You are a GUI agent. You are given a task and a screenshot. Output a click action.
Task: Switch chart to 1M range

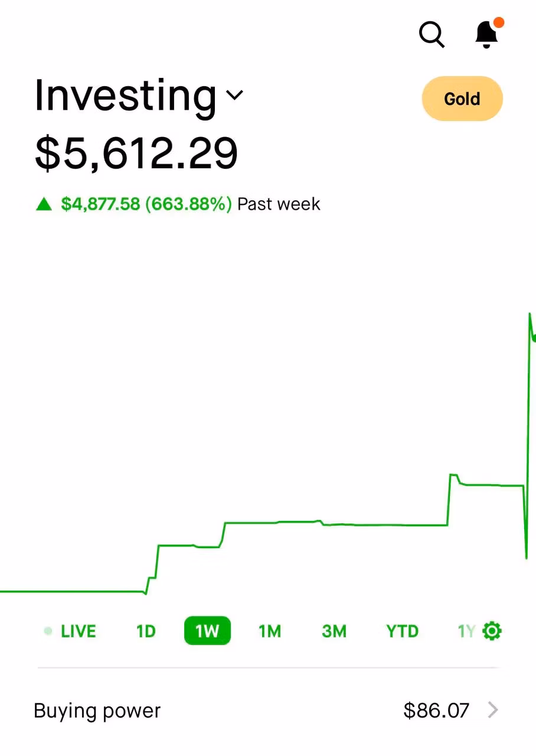pos(270,631)
